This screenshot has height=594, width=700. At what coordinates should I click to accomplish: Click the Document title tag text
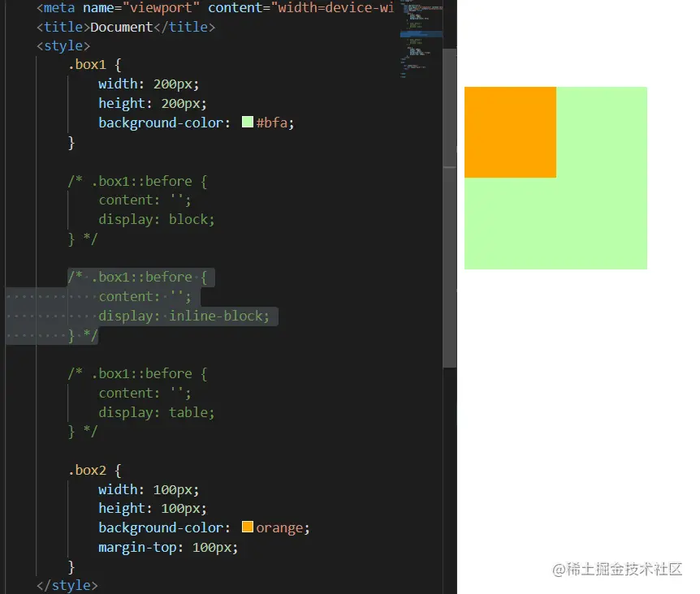121,26
